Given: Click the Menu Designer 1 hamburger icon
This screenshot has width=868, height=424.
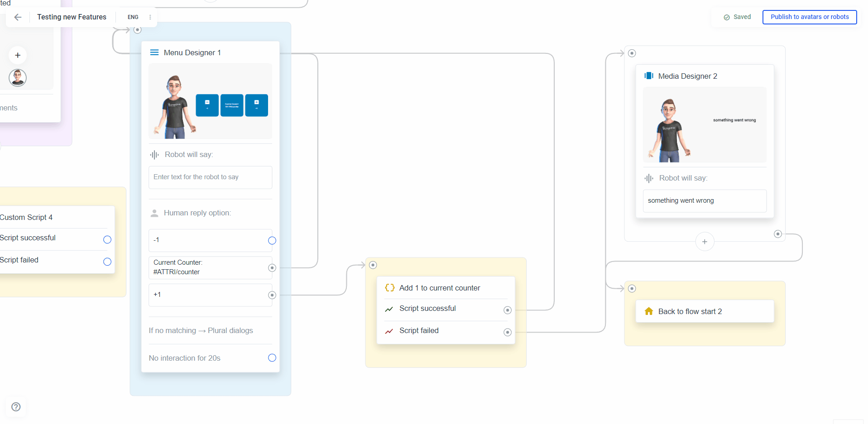Looking at the screenshot, I should point(154,52).
